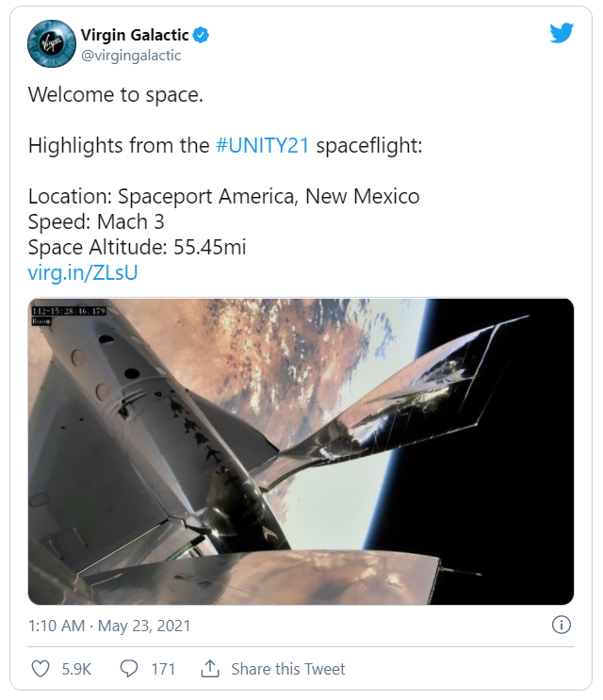The width and height of the screenshot is (603, 700).
Task: Like the tweet with the heart icon
Action: [41, 669]
